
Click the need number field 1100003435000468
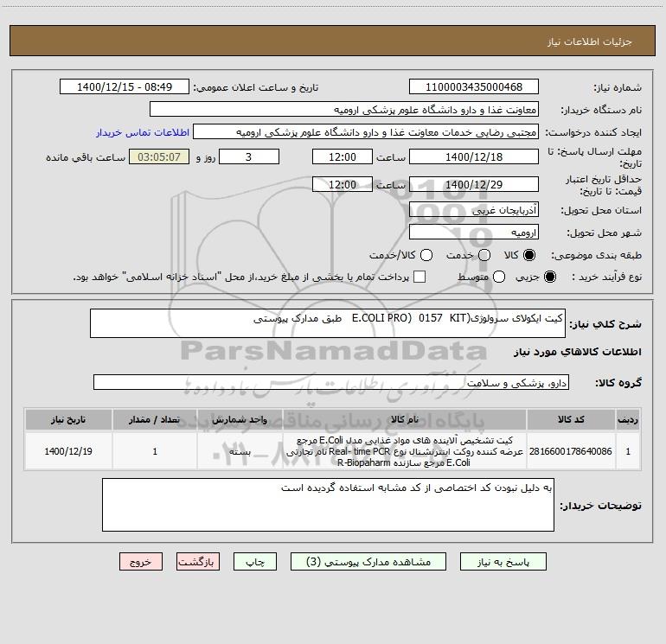[474, 86]
